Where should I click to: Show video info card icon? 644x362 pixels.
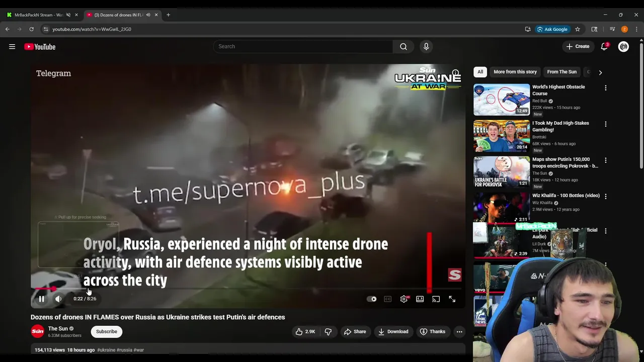click(x=455, y=73)
